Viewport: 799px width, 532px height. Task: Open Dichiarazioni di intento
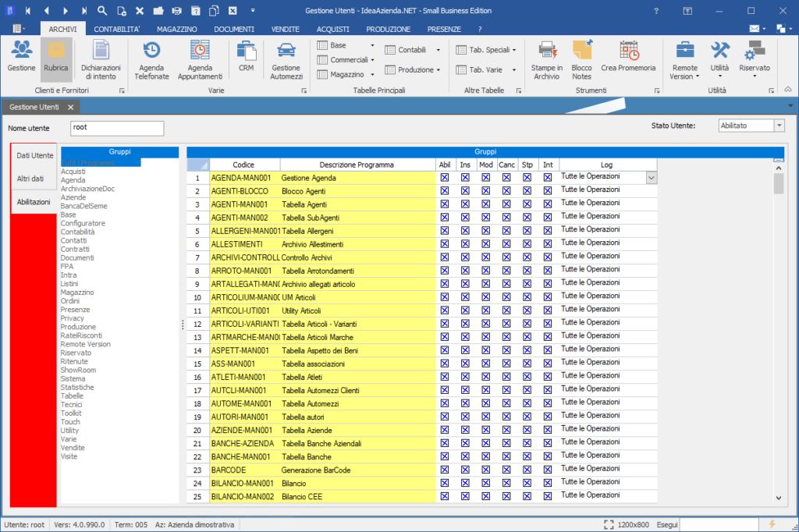pos(101,61)
